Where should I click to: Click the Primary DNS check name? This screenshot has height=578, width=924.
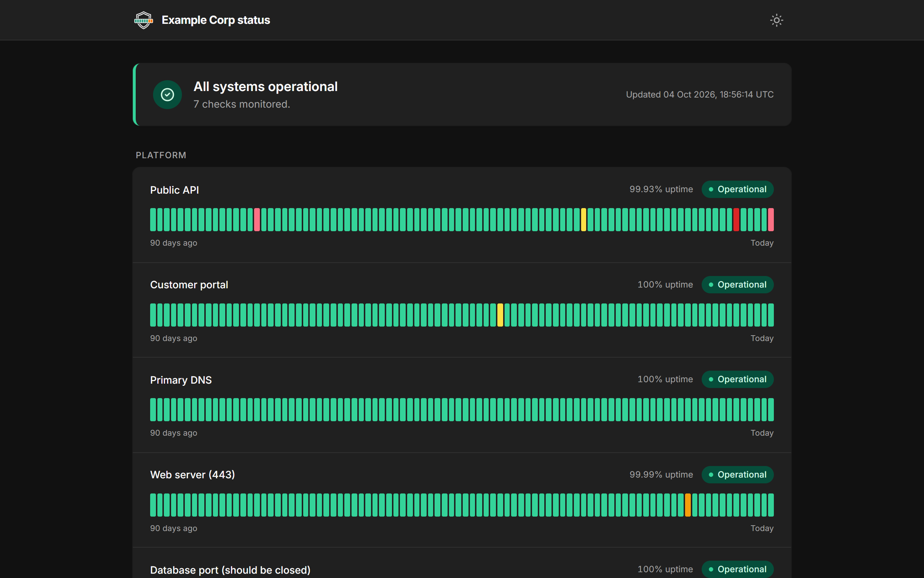(180, 380)
